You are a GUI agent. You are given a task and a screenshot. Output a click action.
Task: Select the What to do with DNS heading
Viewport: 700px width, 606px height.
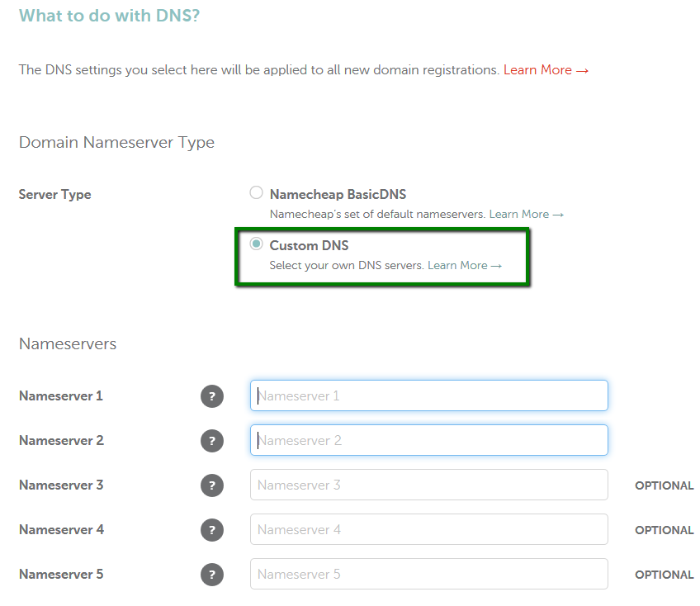click(x=109, y=16)
